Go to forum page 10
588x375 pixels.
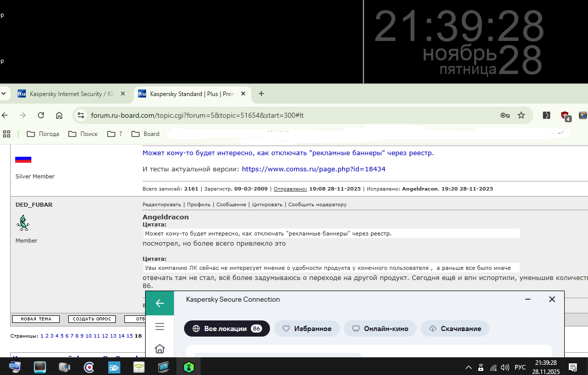click(x=88, y=336)
